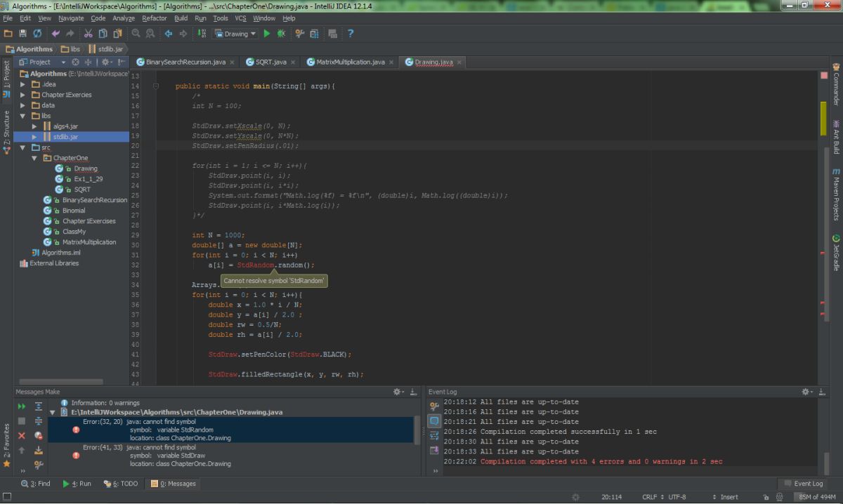Hide the Project panel with the pin icon
Image resolution: width=843 pixels, height=504 pixels.
tap(122, 62)
